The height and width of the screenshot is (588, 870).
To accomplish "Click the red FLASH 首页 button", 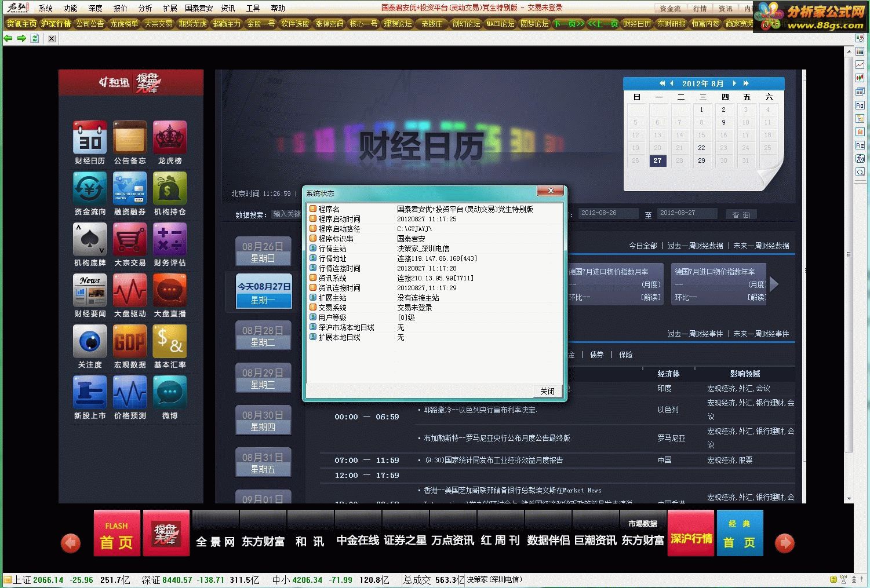I will click(117, 534).
